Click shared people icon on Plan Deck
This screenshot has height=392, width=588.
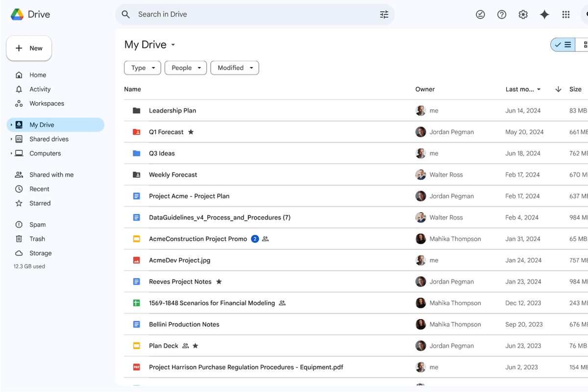[x=185, y=346]
